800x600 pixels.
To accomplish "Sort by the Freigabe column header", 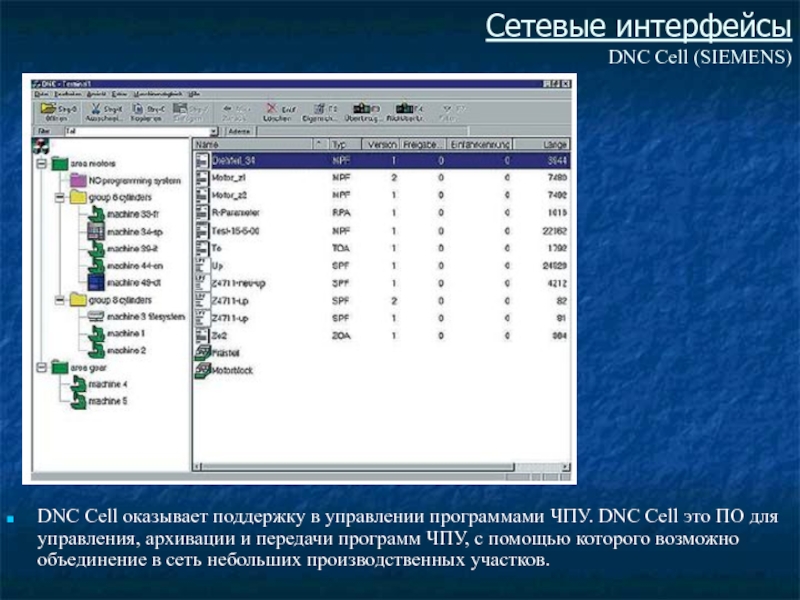I will (x=422, y=144).
